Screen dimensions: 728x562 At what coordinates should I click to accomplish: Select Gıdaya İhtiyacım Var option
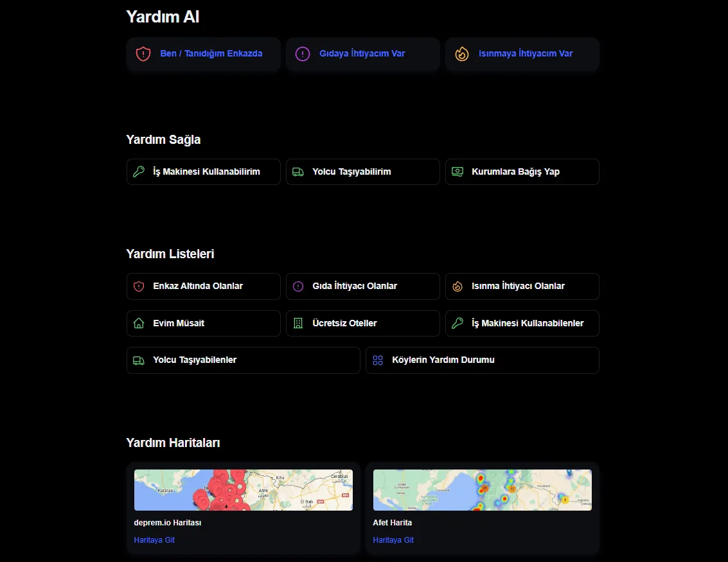pos(362,54)
